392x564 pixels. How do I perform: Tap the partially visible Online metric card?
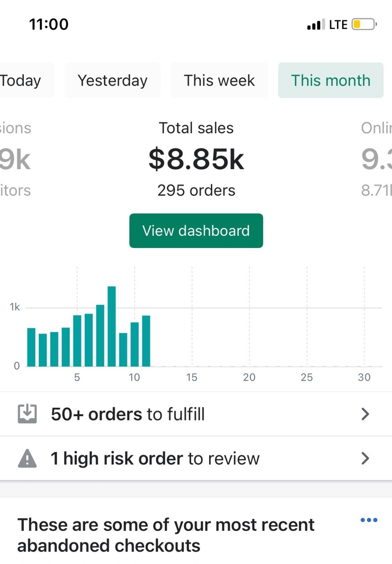[x=376, y=159]
